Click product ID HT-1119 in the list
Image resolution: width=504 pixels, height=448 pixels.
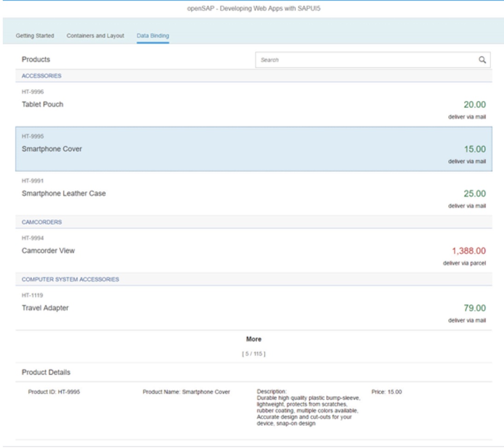(x=32, y=295)
